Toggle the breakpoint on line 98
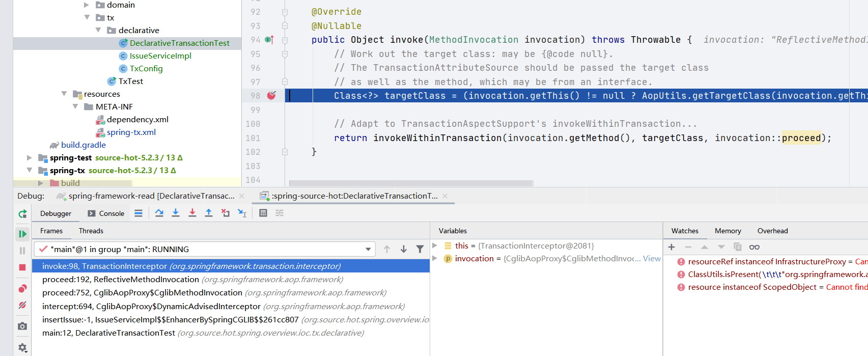The height and width of the screenshot is (356, 868). click(272, 95)
